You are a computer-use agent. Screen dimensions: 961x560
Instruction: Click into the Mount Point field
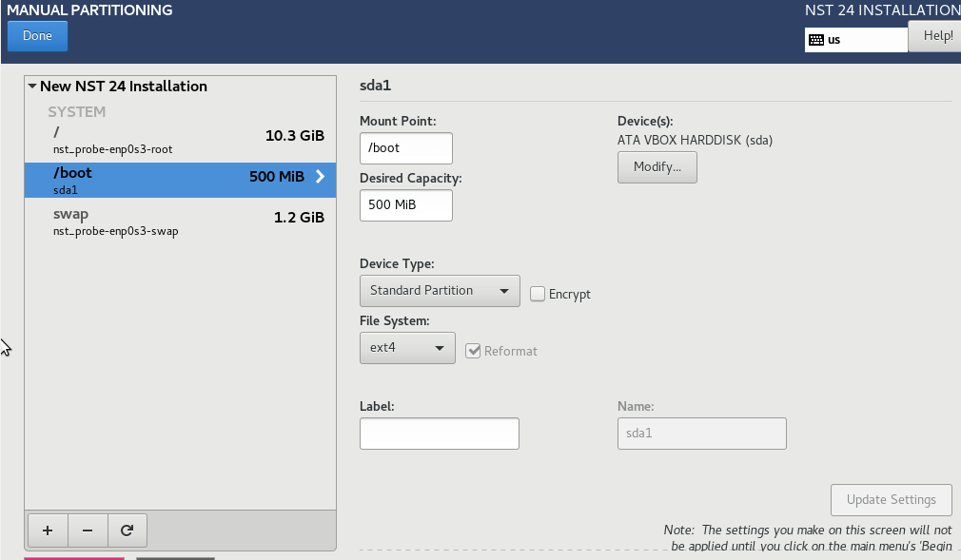point(405,148)
